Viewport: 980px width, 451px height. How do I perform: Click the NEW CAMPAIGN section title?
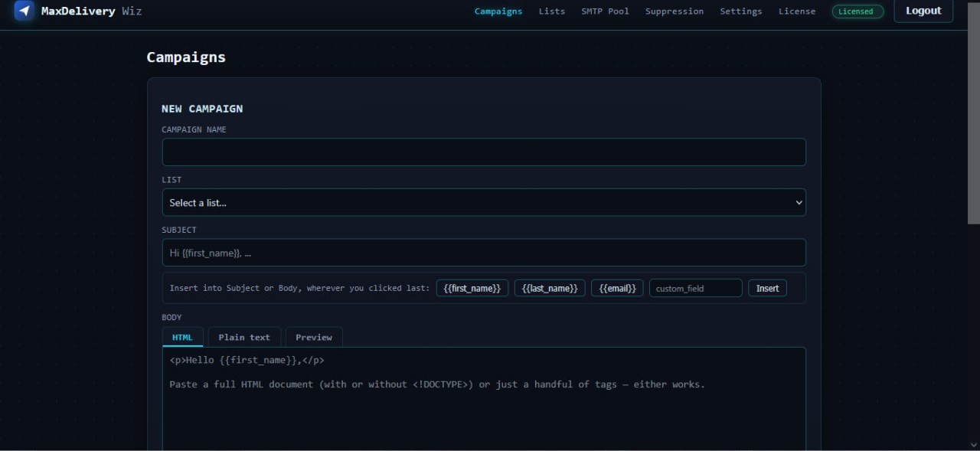202,109
